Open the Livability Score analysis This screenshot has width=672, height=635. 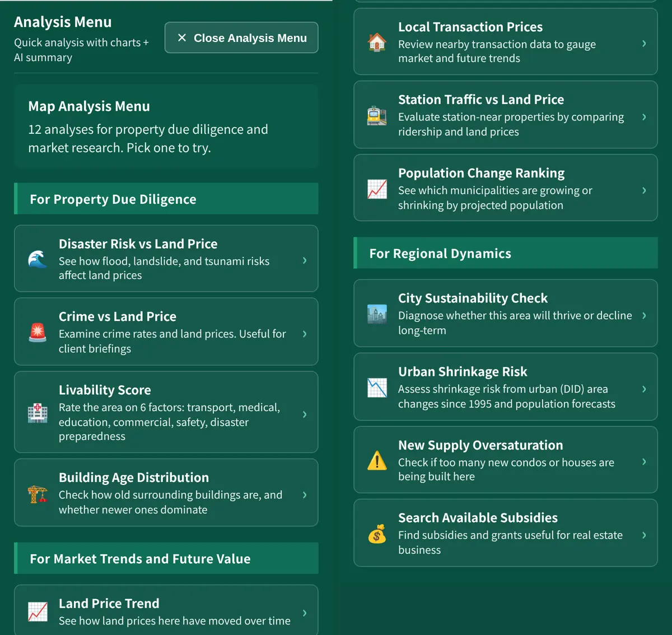click(x=166, y=412)
